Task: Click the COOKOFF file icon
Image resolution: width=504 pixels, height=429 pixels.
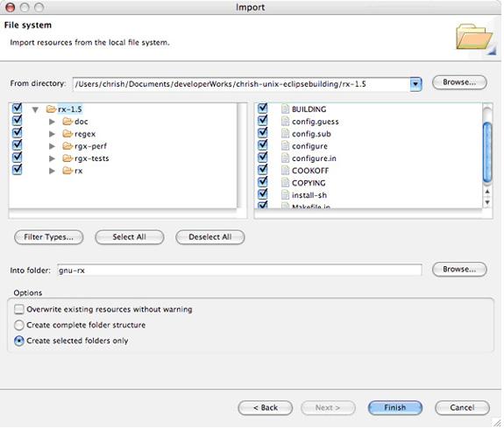Action: click(285, 171)
